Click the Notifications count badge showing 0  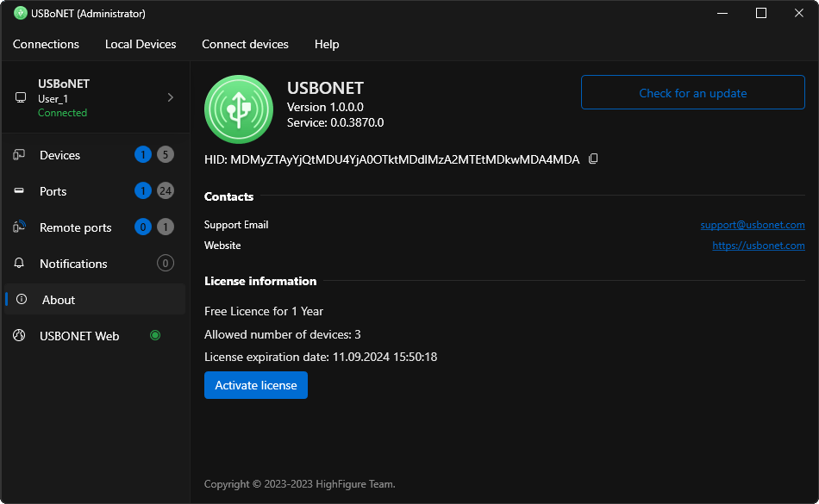pos(166,264)
